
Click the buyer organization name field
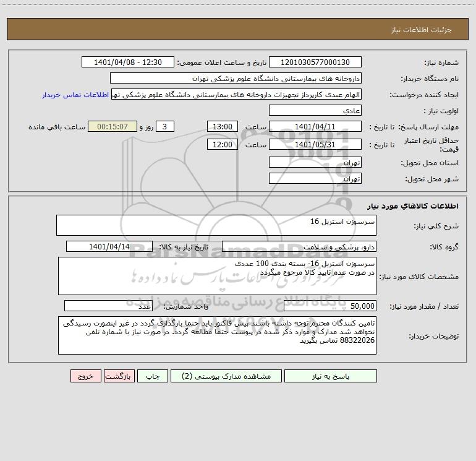(x=236, y=79)
